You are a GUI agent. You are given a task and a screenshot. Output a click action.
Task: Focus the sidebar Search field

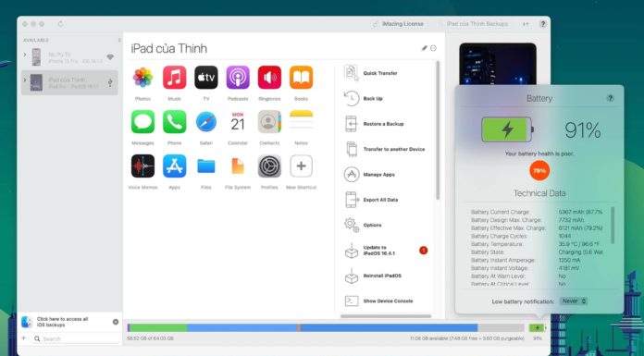tap(76, 338)
